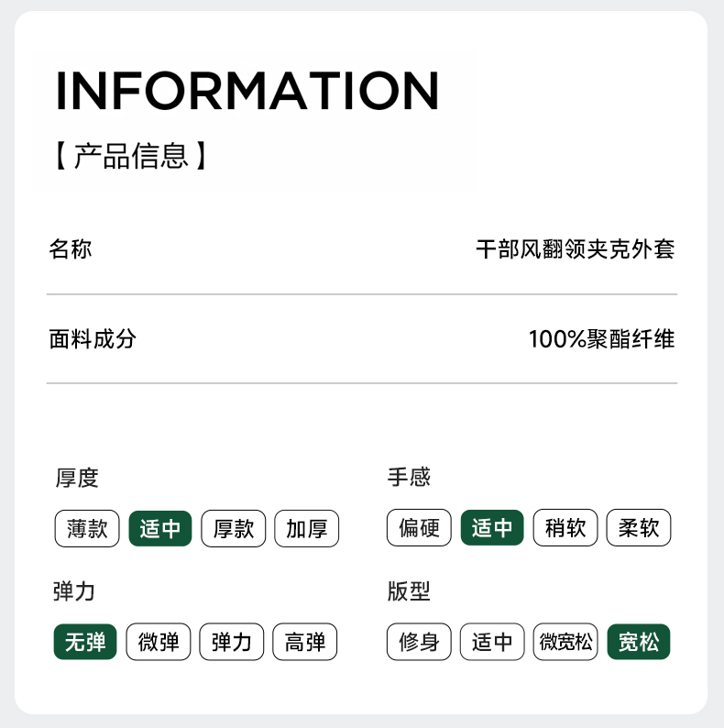Image resolution: width=724 pixels, height=728 pixels.
Task: Select 偏硬 hand-feel option
Action: [419, 528]
